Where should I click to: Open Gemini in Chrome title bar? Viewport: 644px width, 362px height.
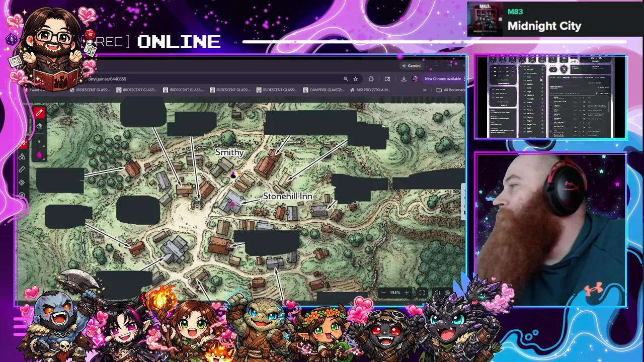411,66
